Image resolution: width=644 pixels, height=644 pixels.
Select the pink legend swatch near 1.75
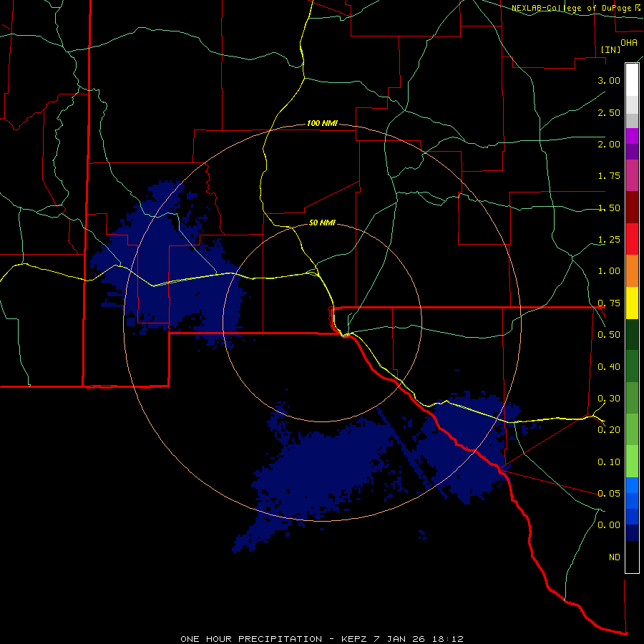tap(632, 175)
